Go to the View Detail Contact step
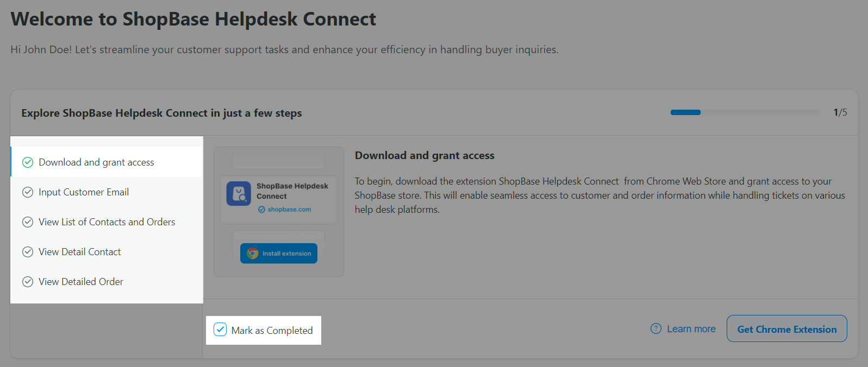Screen dimensions: 868x367 pyautogui.click(x=107, y=252)
